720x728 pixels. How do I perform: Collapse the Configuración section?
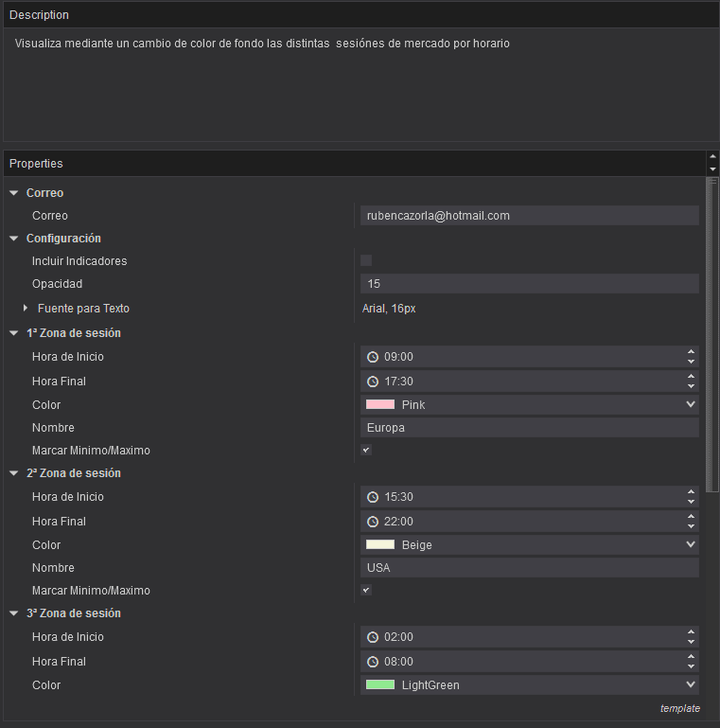13,239
